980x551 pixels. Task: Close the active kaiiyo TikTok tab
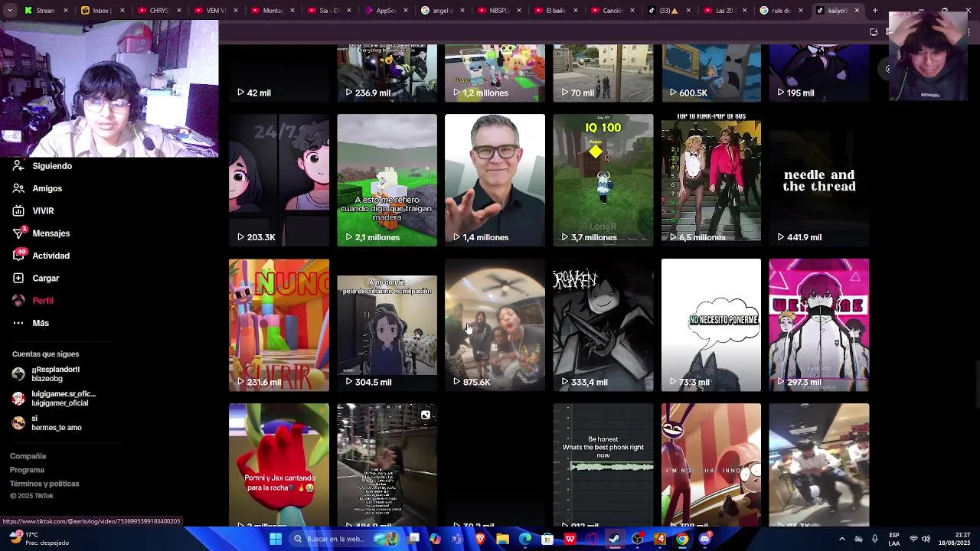pos(857,11)
